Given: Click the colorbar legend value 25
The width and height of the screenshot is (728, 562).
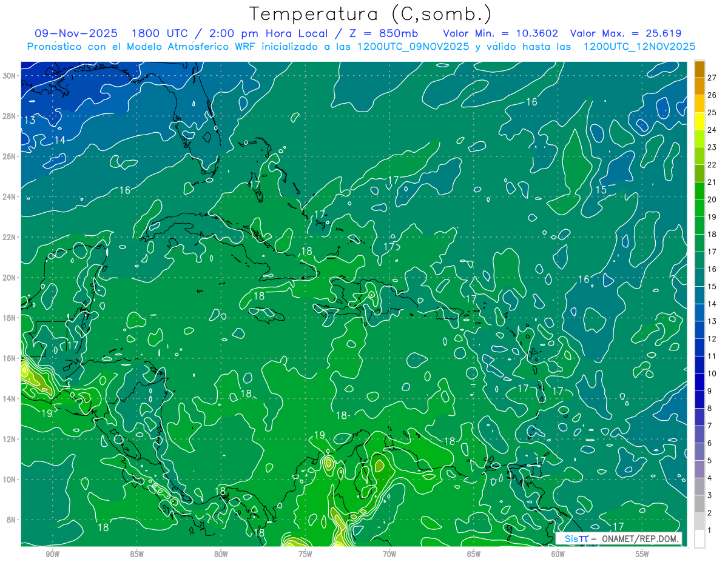Looking at the screenshot, I should [x=712, y=113].
